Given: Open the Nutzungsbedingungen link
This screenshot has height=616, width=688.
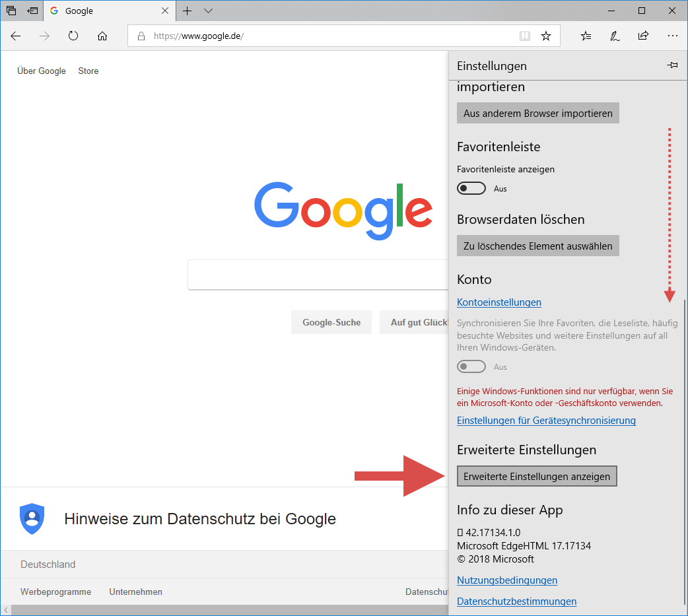Looking at the screenshot, I should coord(507,580).
